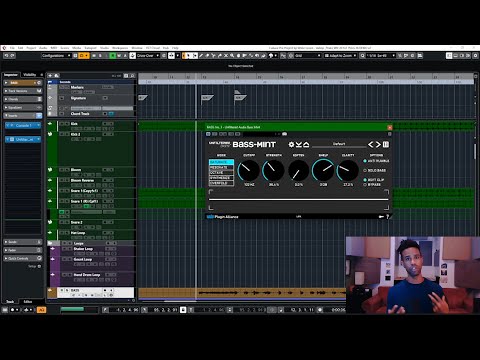The image size is (480, 360).
Task: Open project Setup gear at toolbar right
Action: point(475,56)
